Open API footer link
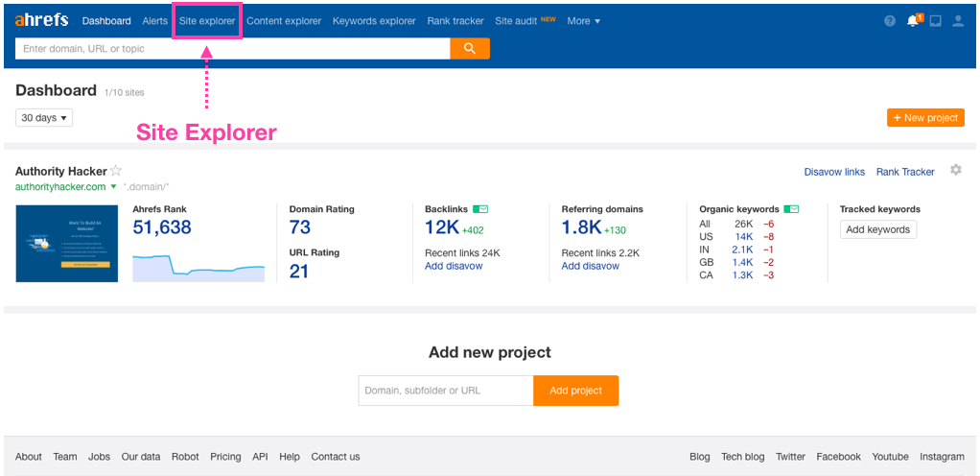 (x=260, y=457)
